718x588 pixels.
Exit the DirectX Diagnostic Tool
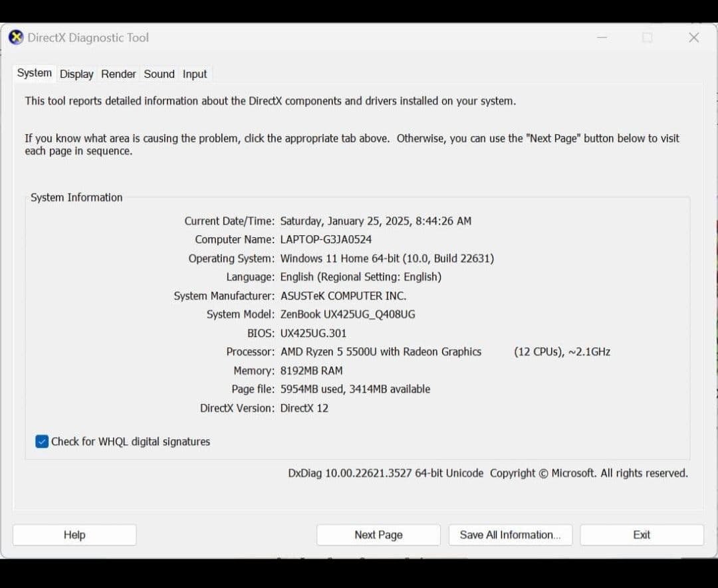click(x=641, y=534)
